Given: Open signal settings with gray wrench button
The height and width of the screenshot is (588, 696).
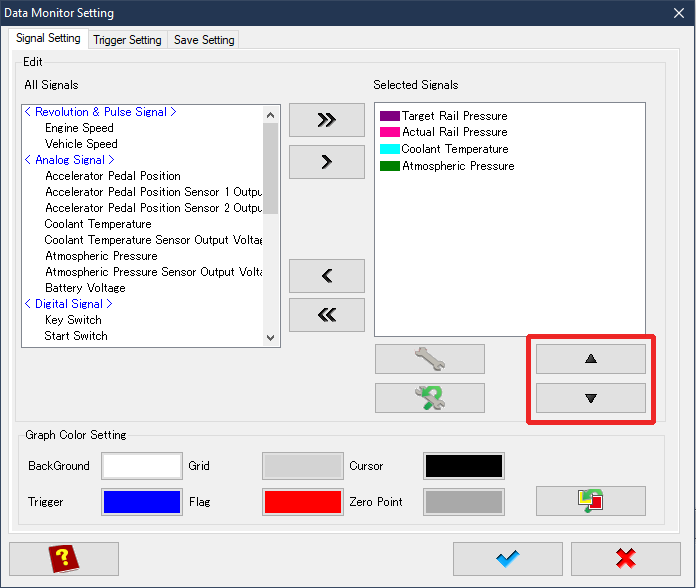Looking at the screenshot, I should 430,359.
